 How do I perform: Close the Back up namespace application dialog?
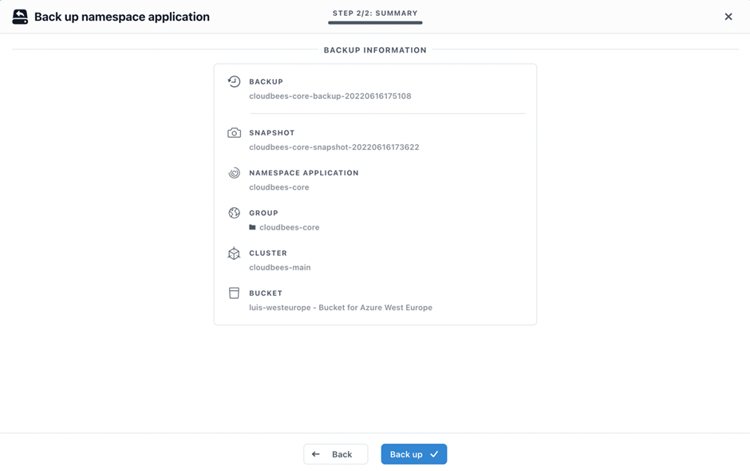tap(728, 17)
